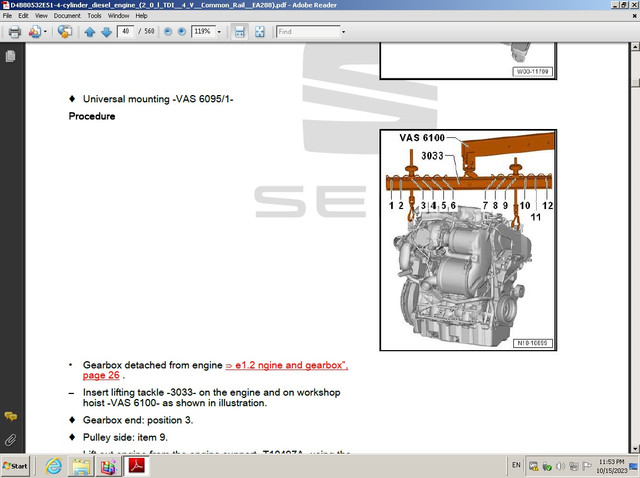Viewport: 640px width, 478px height.
Task: Click the 'Pulley side: item 9.' line
Action: point(125,438)
